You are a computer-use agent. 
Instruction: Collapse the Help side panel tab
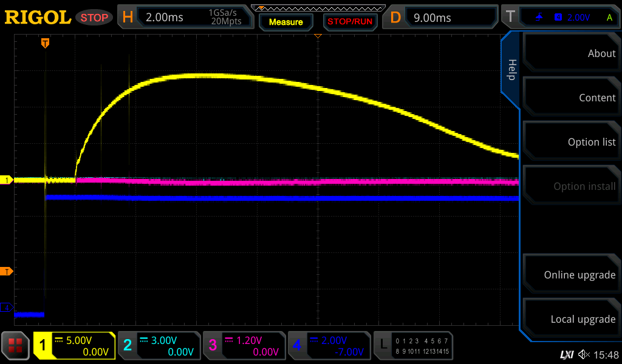(511, 70)
